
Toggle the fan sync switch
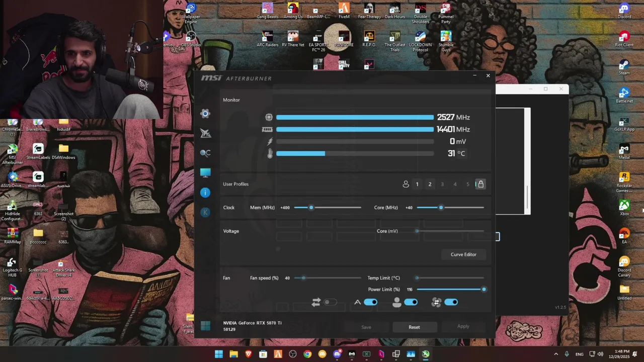(x=451, y=302)
